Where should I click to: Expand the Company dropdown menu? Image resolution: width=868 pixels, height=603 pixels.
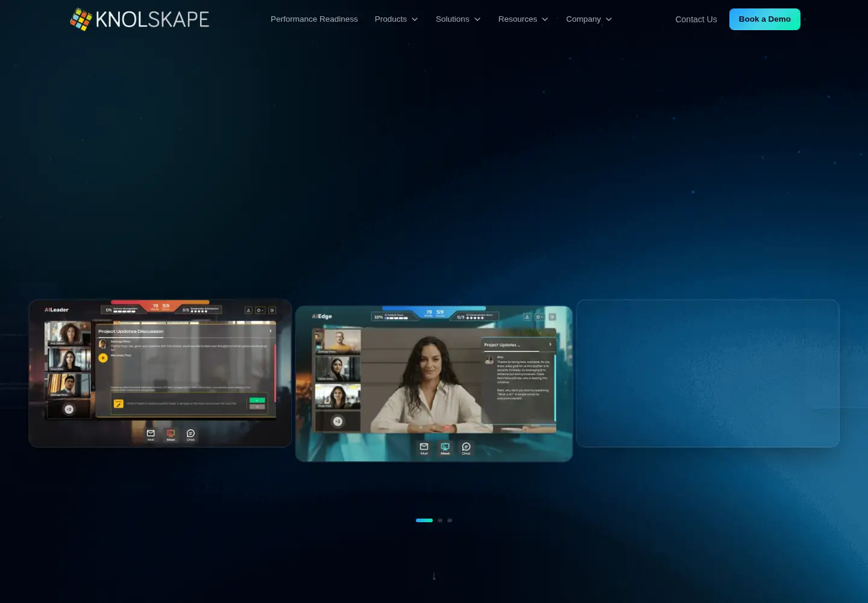point(589,19)
